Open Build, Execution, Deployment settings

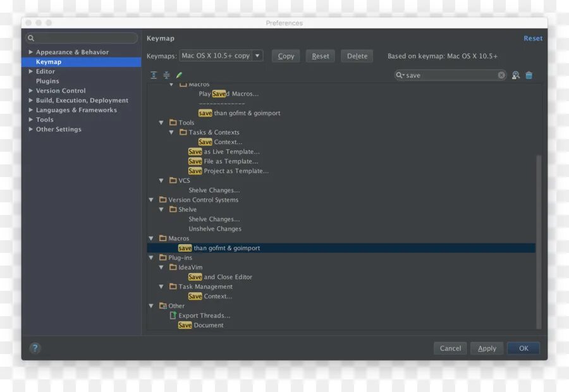(82, 100)
